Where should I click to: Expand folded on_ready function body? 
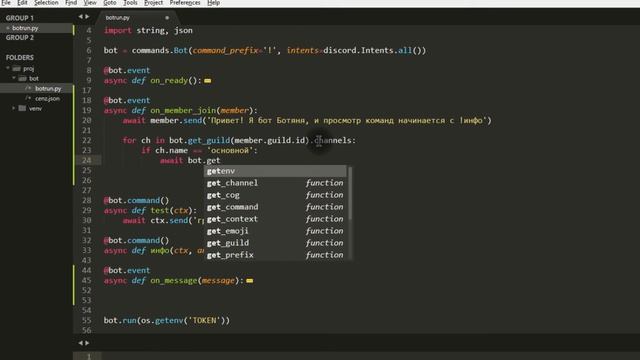click(x=208, y=81)
